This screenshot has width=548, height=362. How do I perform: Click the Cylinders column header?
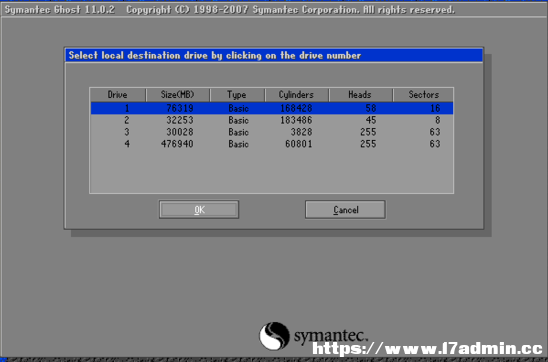coord(296,95)
